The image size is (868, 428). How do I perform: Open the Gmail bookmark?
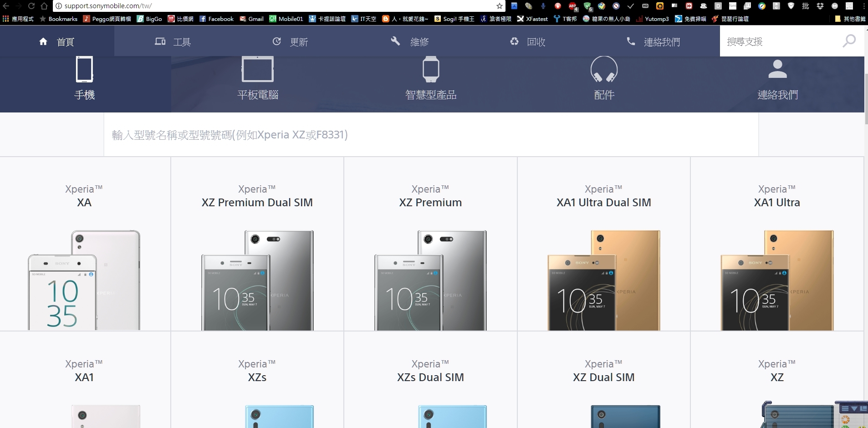point(252,19)
